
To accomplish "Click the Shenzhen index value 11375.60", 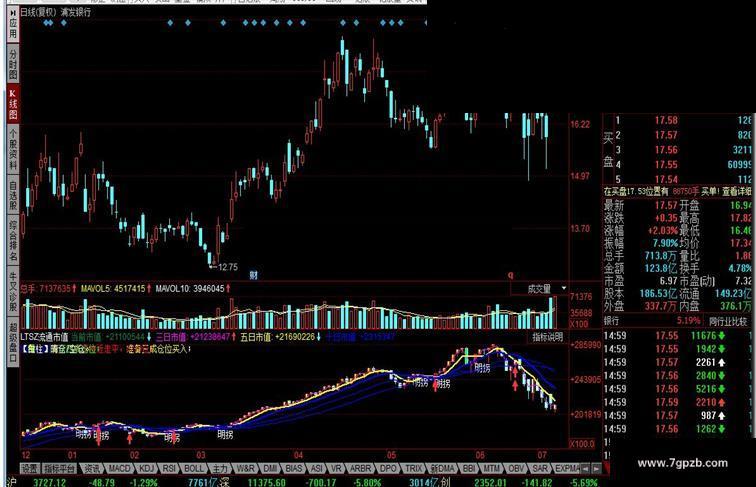I will (x=267, y=482).
